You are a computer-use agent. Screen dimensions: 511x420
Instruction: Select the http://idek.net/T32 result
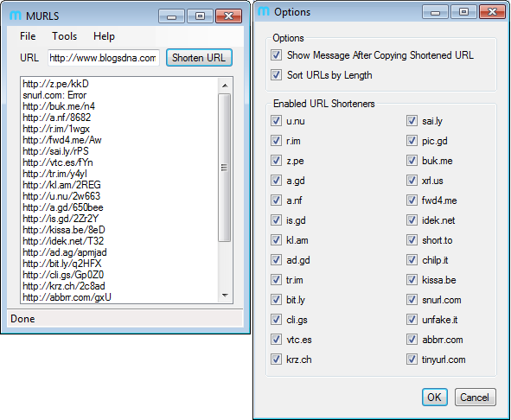coord(63,241)
